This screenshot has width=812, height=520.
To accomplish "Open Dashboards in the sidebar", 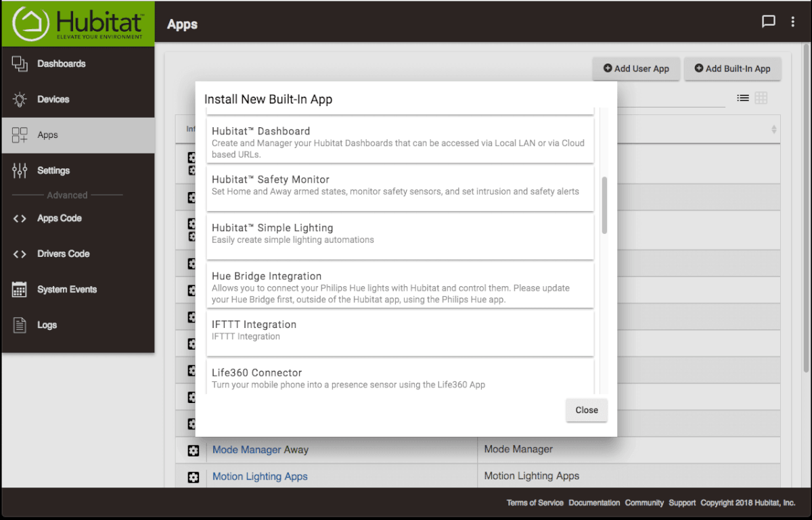I will pyautogui.click(x=77, y=64).
